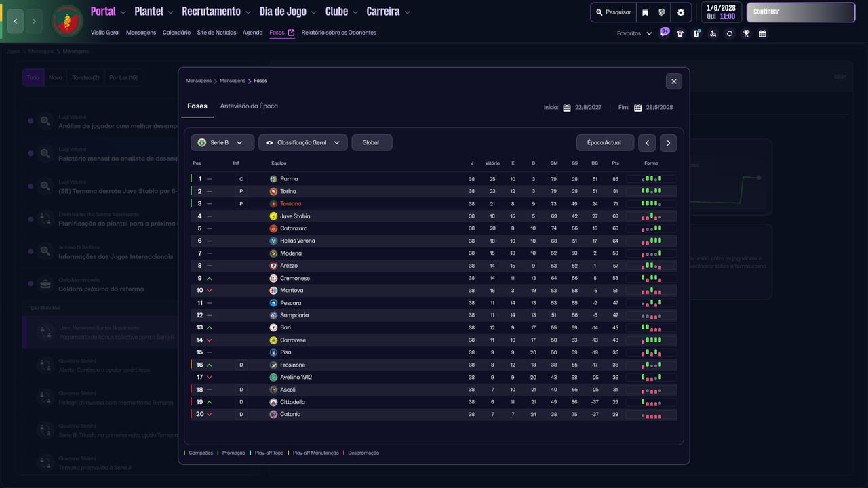This screenshot has height=488, width=868.
Task: Open Relatório sobre os Oponentes
Action: [338, 33]
